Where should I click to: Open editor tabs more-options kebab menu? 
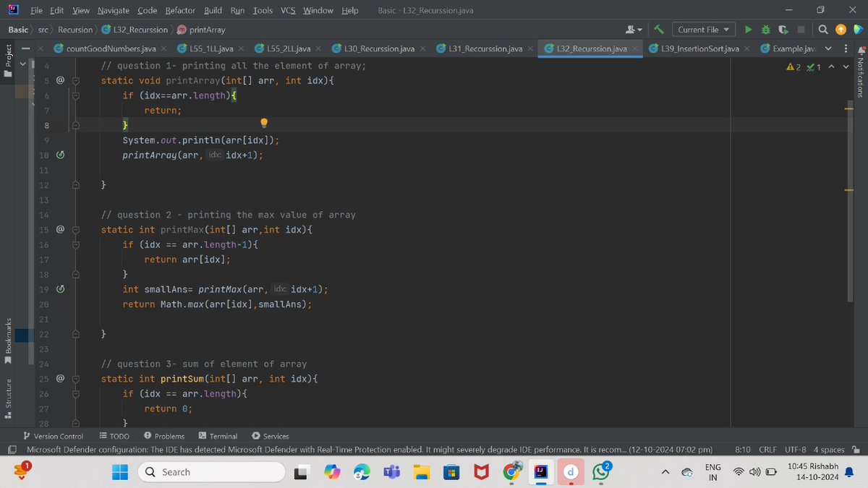(846, 49)
